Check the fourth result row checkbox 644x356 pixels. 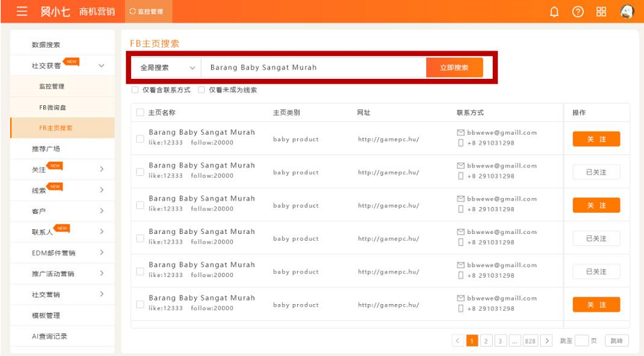pyautogui.click(x=140, y=238)
